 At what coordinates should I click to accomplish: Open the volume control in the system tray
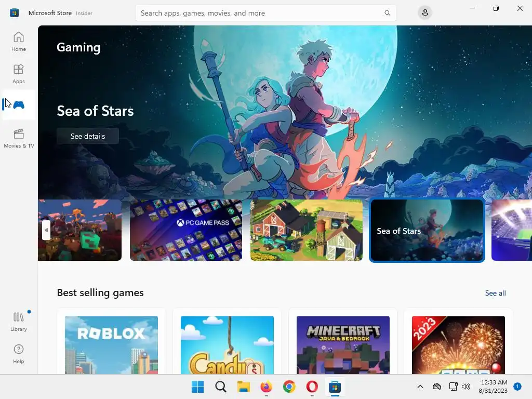(466, 387)
